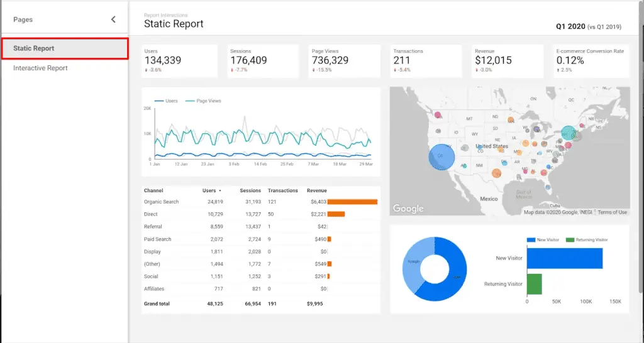Toggle the Returning Visitor legend entry
Screen dimensions: 644x343
(587, 240)
